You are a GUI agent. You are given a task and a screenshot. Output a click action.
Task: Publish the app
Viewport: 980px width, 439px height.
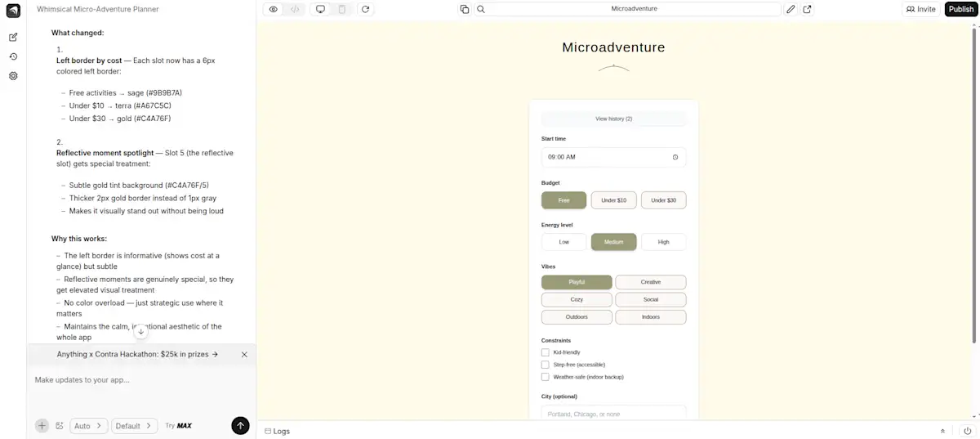point(960,9)
